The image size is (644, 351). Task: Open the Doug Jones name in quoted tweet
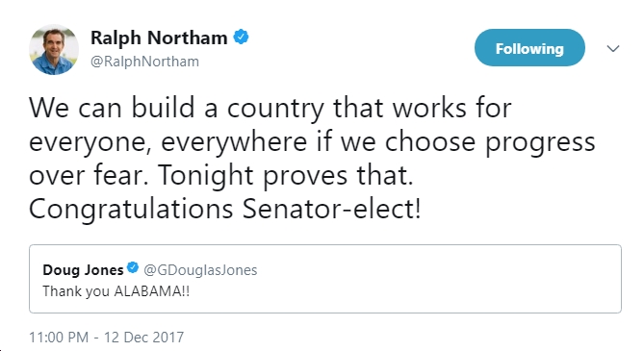point(83,269)
